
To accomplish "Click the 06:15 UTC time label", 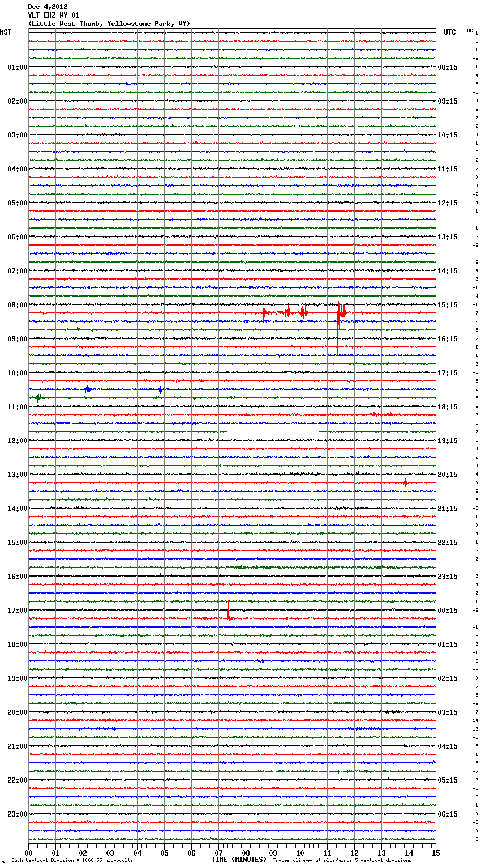I will point(448,814).
